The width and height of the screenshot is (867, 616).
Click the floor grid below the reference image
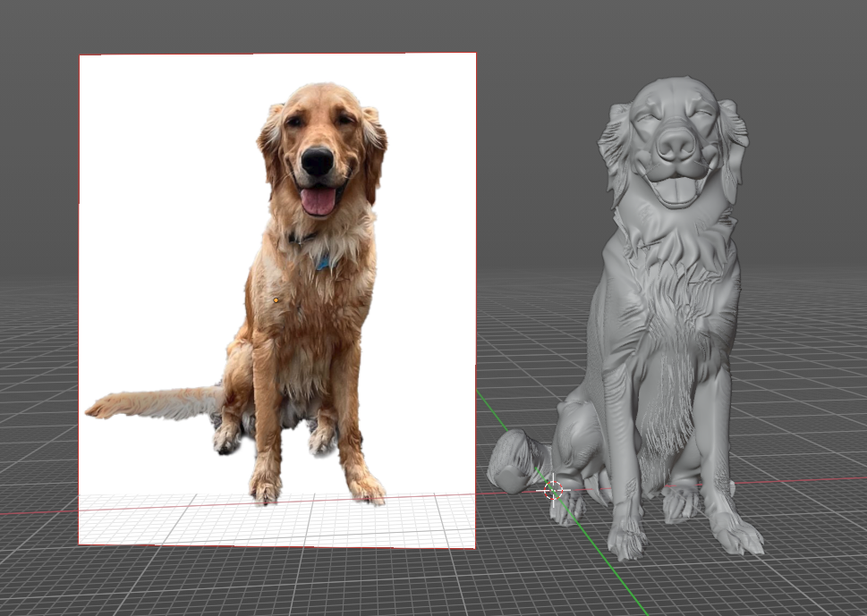(276, 580)
